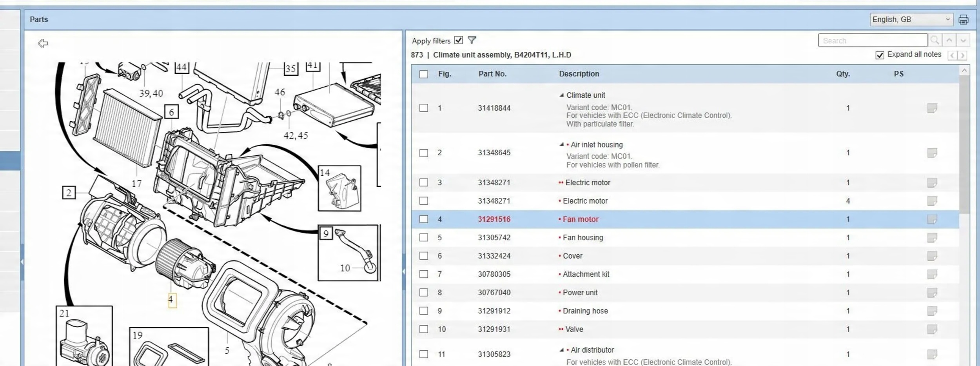This screenshot has height=366, width=980.
Task: Click the back arrow above the diagram
Action: coord(43,43)
